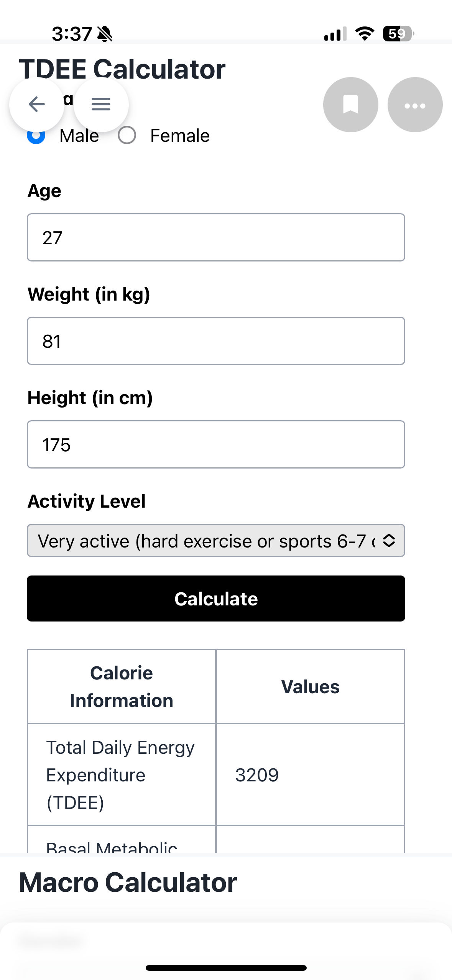Click the Calculate button
The height and width of the screenshot is (980, 452).
tap(216, 599)
